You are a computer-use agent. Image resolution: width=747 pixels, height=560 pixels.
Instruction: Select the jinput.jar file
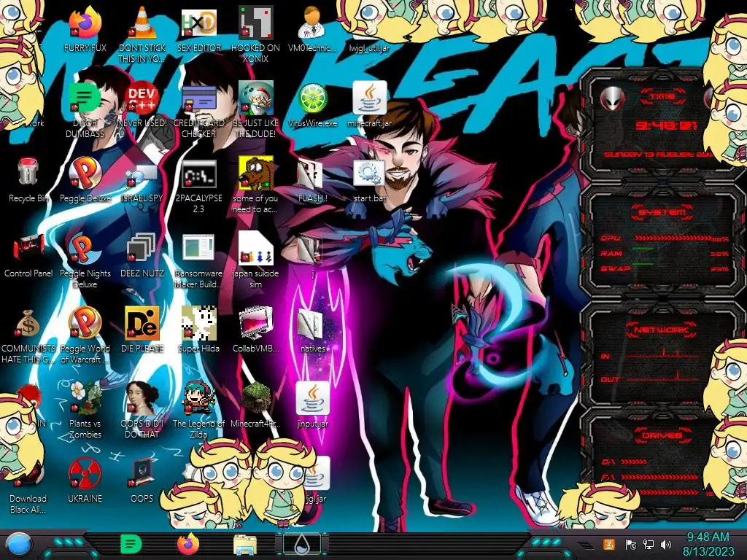[312, 398]
